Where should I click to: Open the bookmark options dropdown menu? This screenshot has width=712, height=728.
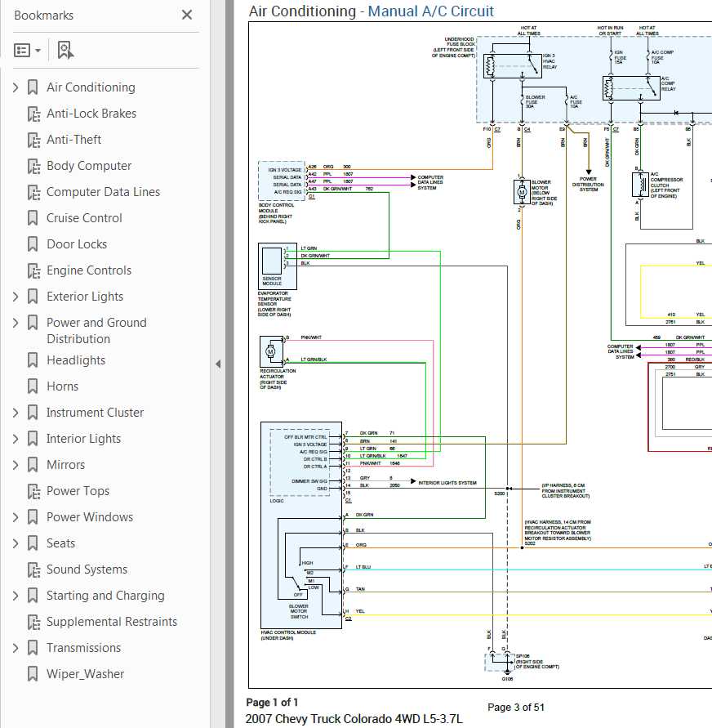point(28,50)
